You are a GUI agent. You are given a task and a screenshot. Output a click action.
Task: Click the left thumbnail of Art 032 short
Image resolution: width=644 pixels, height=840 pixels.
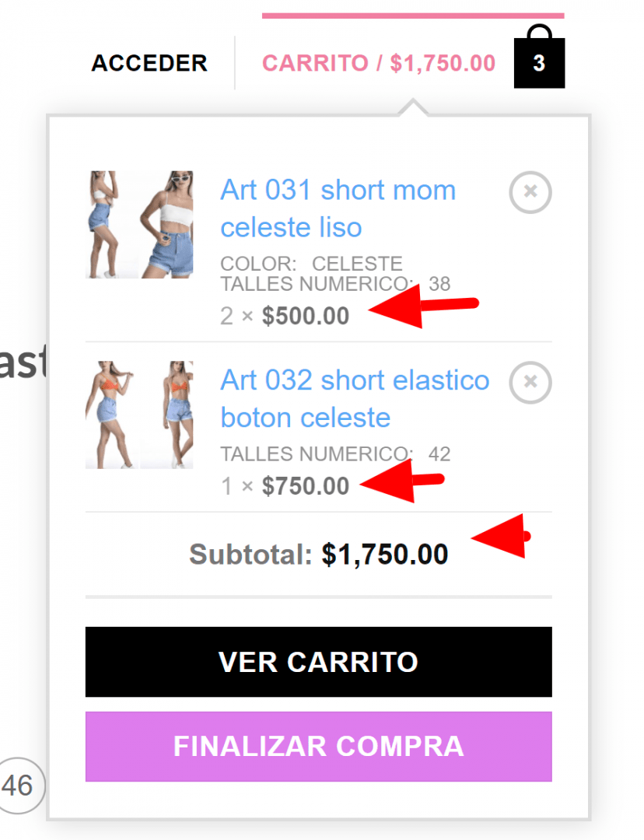pyautogui.click(x=111, y=415)
